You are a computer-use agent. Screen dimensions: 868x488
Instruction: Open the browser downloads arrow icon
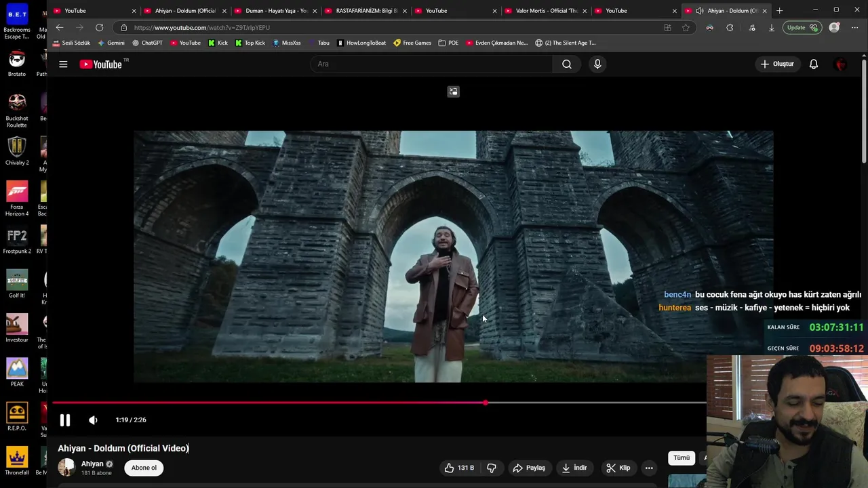(772, 28)
